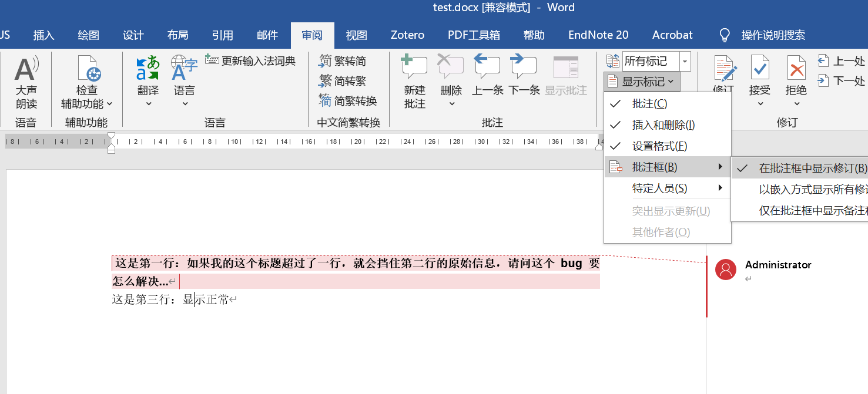Click in the line 这是第三行：显示正常

(170, 300)
